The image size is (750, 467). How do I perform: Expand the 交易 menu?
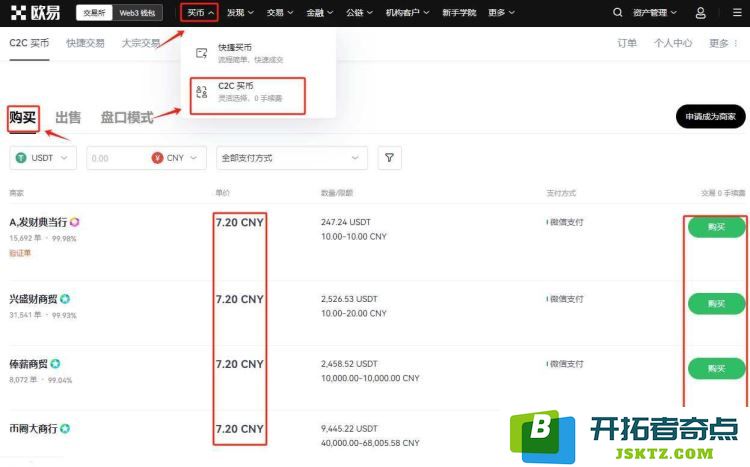(280, 13)
